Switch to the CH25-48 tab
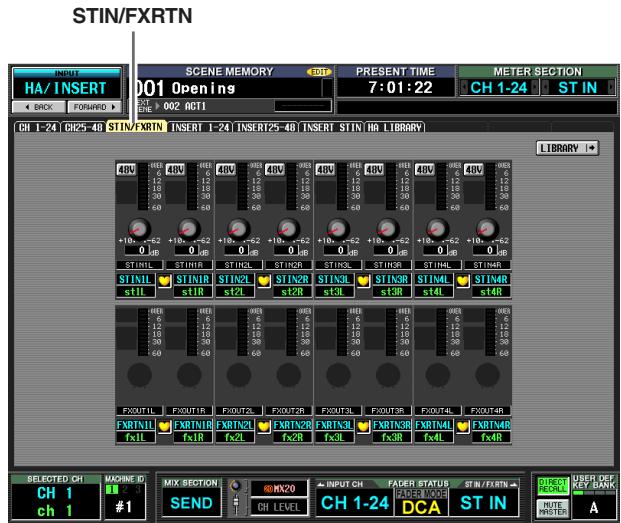Screen dimensions: 621x523 pyautogui.click(x=83, y=127)
